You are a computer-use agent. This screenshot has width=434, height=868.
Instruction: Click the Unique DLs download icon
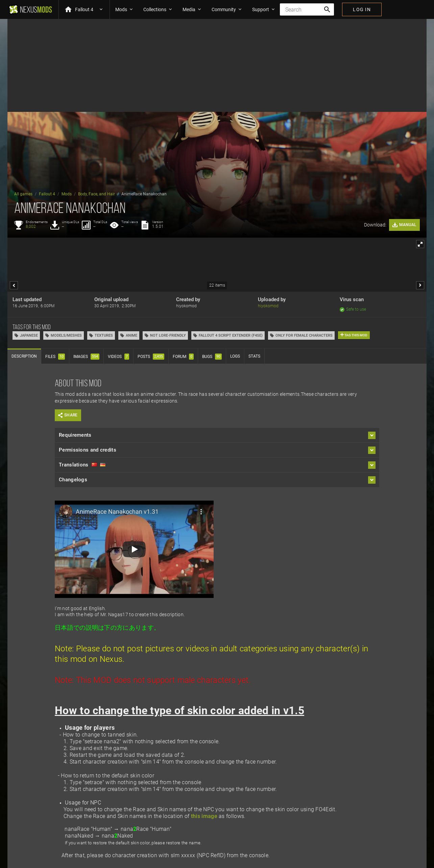point(54,225)
